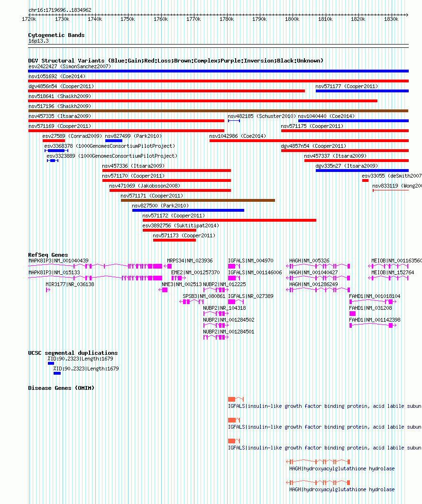Select the nsv827500 (Park2010) blue bar

tap(188, 210)
